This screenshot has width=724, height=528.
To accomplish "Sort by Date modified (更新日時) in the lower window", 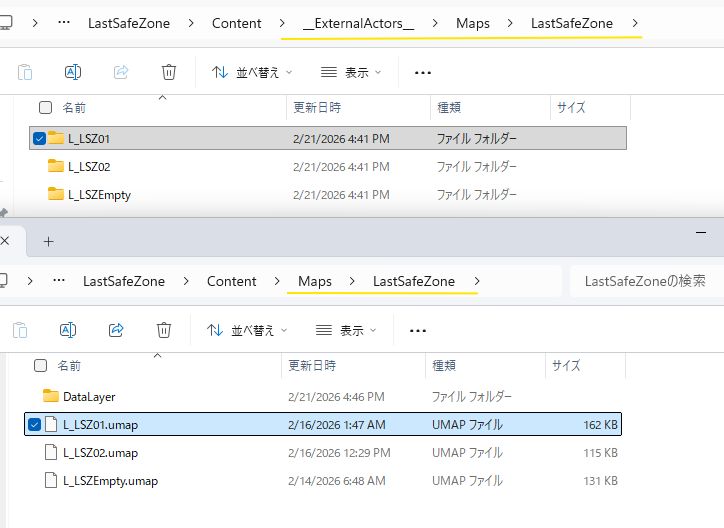I will (x=312, y=366).
